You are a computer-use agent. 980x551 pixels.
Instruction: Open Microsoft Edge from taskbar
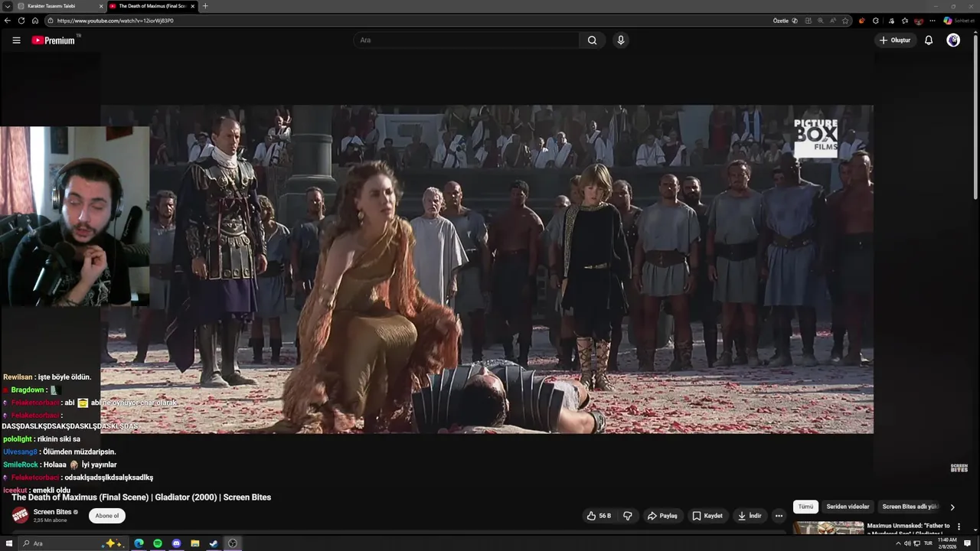click(x=139, y=543)
